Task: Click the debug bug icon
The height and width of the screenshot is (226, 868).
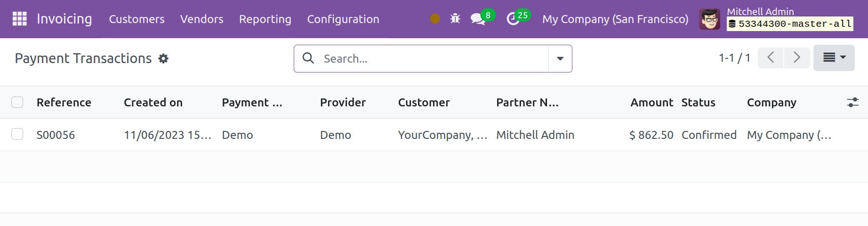Action: click(x=455, y=19)
